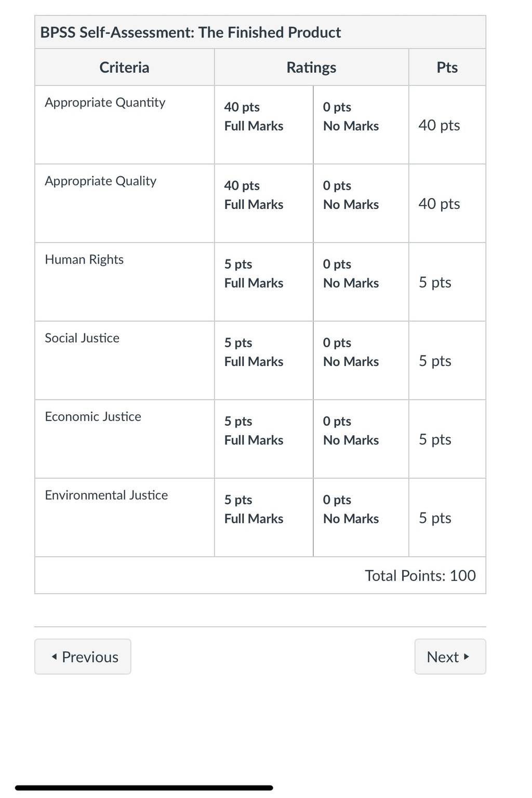Select No Marks for Appropriate Quality
This screenshot has height=798, width=532.
pyautogui.click(x=361, y=203)
